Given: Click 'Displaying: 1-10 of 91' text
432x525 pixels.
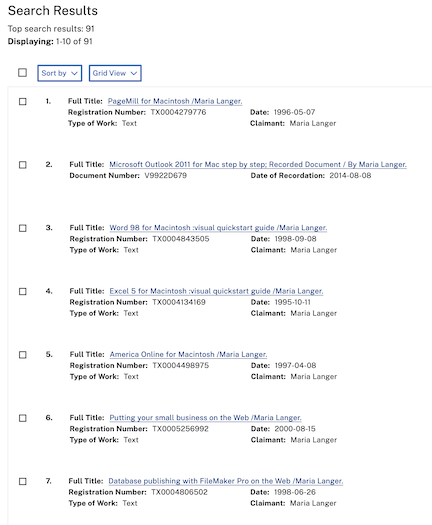Looking at the screenshot, I should 50,42.
